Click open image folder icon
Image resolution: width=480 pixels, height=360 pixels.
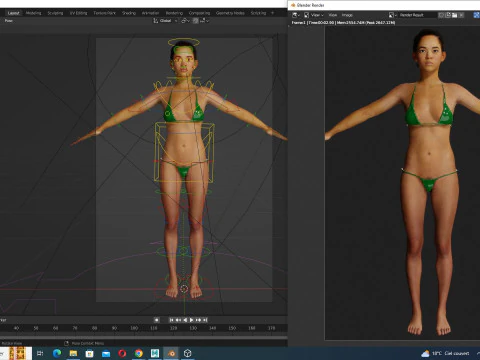[x=454, y=15]
